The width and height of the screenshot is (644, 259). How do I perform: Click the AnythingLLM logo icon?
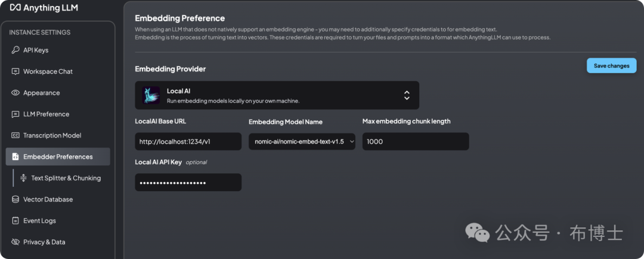coord(15,8)
